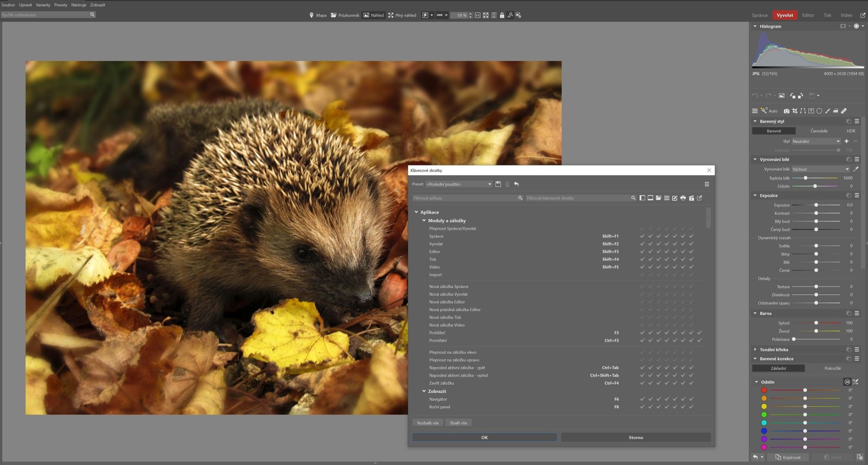
Task: Open the Nástroje menu
Action: click(79, 5)
